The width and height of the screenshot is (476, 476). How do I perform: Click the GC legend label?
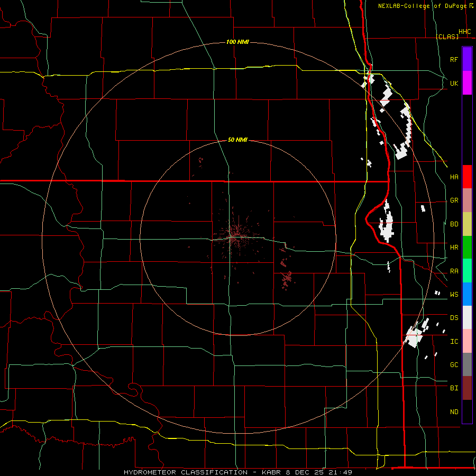click(x=454, y=364)
